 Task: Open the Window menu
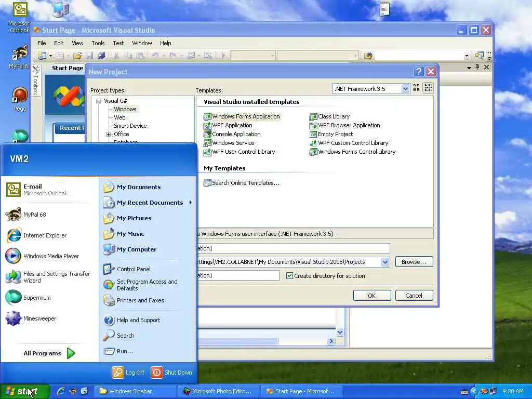click(x=142, y=43)
